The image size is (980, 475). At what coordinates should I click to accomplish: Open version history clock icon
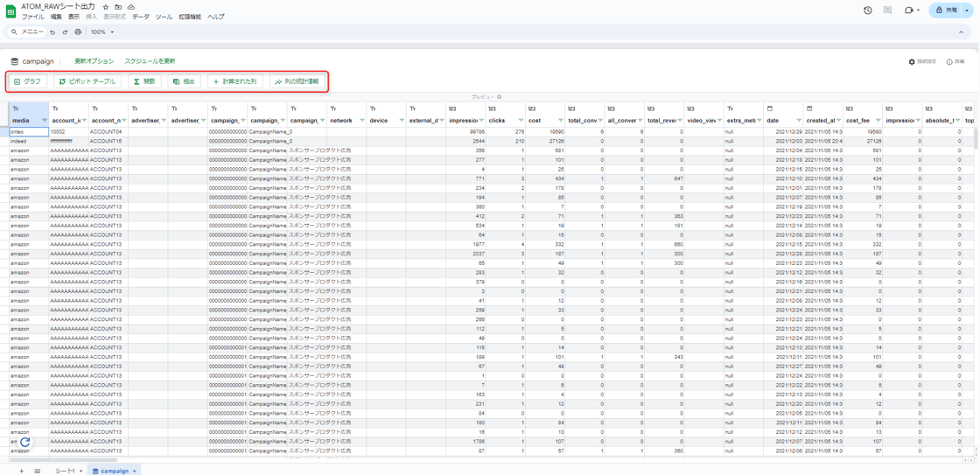tap(867, 10)
